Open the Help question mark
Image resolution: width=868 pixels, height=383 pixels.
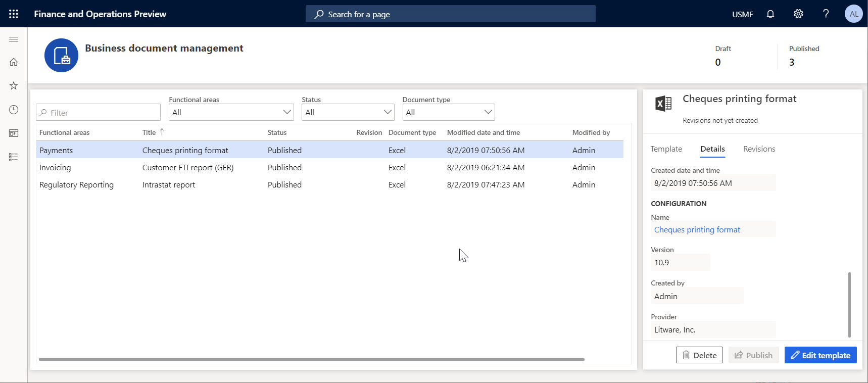(x=826, y=14)
